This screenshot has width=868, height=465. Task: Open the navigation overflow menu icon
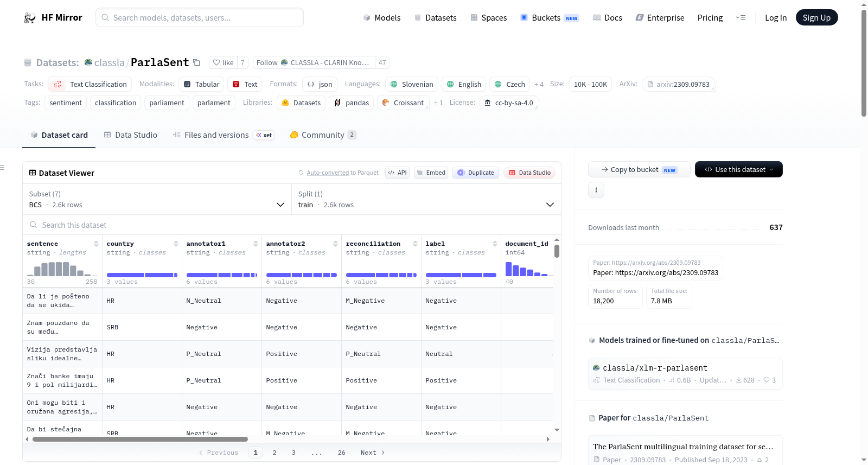[741, 18]
